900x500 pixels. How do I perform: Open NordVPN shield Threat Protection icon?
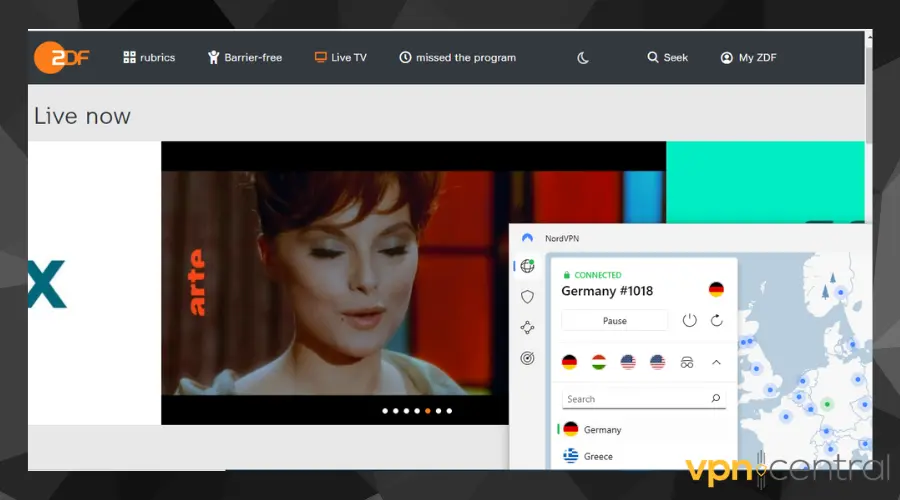tap(527, 297)
